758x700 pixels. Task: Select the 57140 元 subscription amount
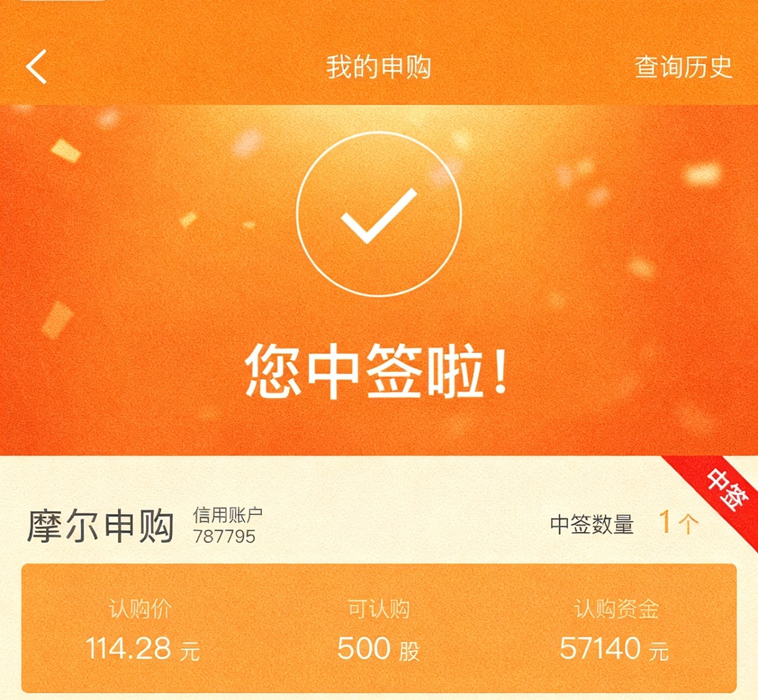click(614, 648)
